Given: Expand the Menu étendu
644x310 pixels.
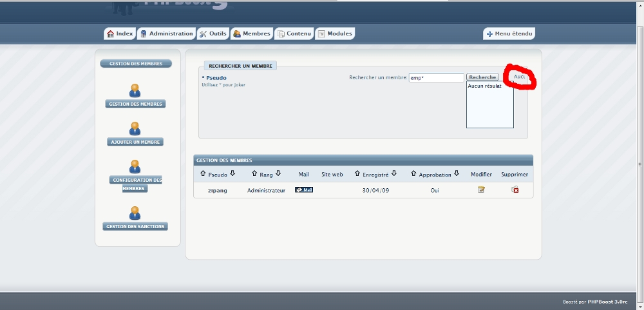Looking at the screenshot, I should click(509, 34).
